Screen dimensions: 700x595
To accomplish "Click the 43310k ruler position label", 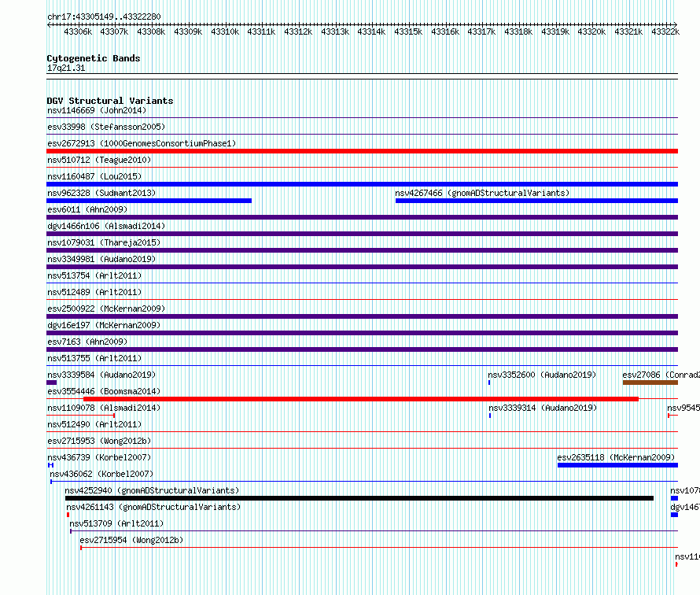I will click(225, 31).
